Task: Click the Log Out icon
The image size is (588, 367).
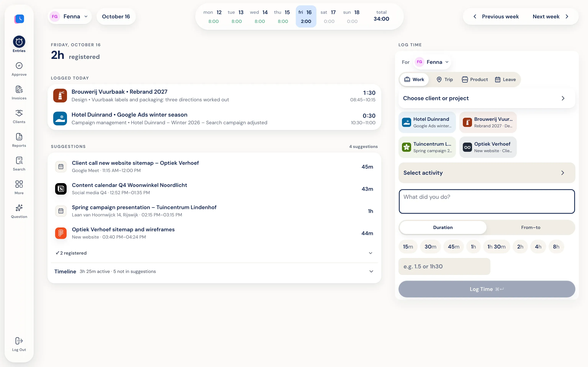Action: [19, 341]
